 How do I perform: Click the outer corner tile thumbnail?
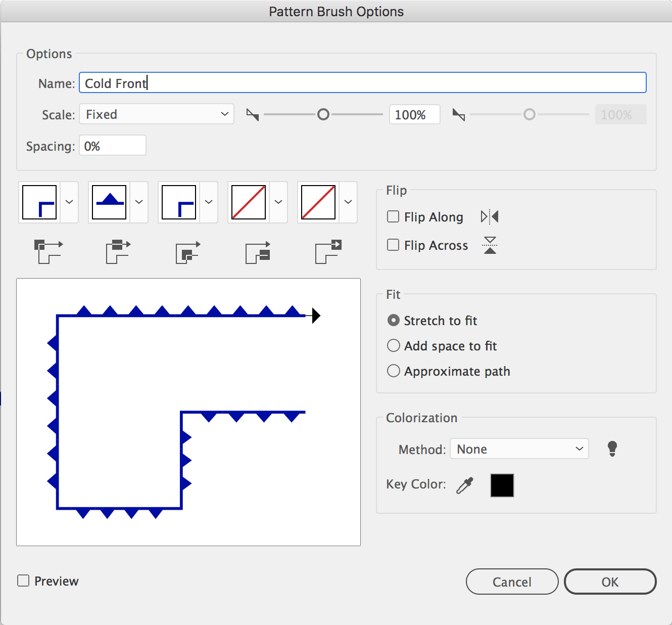click(39, 202)
